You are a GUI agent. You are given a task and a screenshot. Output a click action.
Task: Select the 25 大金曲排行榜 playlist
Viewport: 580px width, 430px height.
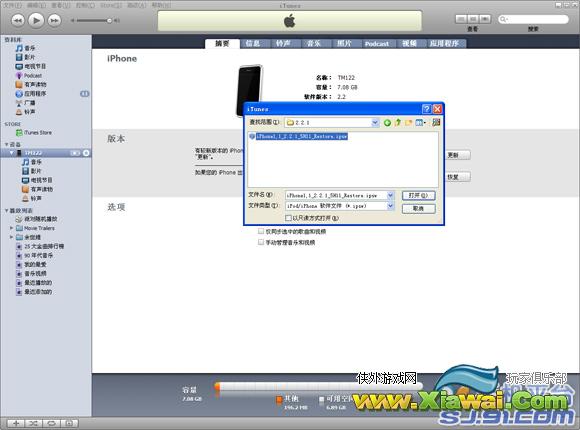click(x=40, y=246)
